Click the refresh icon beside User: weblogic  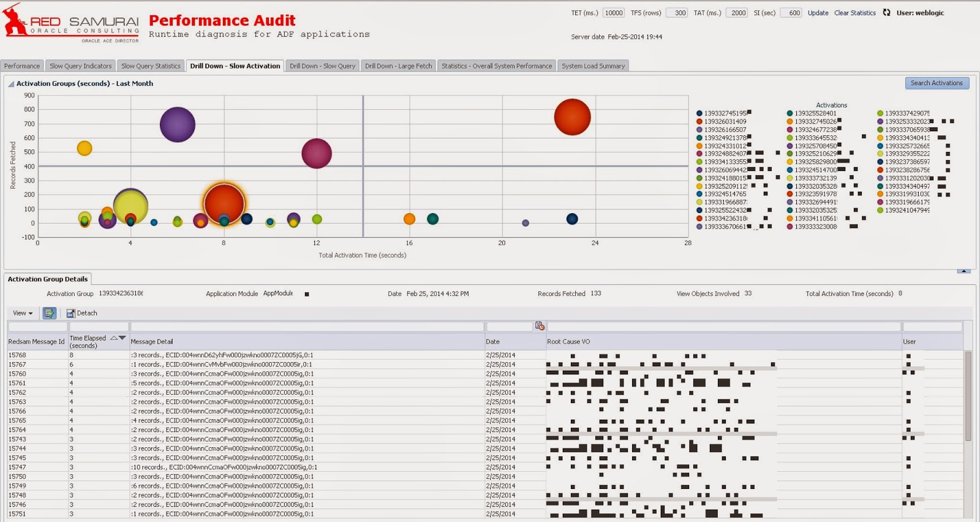[886, 12]
